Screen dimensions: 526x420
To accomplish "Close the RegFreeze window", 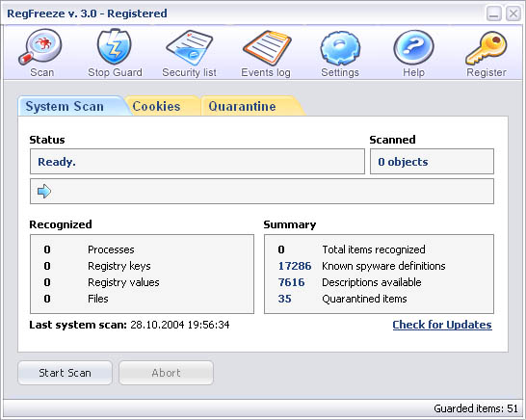I will [513, 13].
